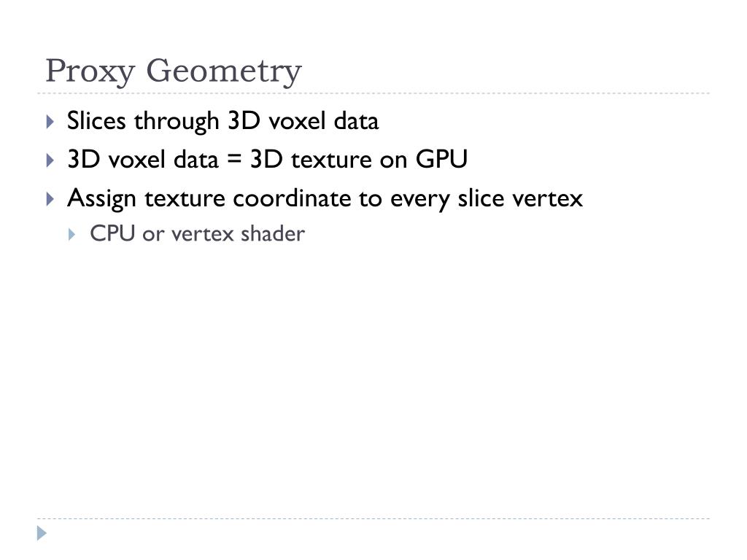Click the word 'Geometry' in the title
This screenshot has width=747, height=560.
click(x=223, y=71)
